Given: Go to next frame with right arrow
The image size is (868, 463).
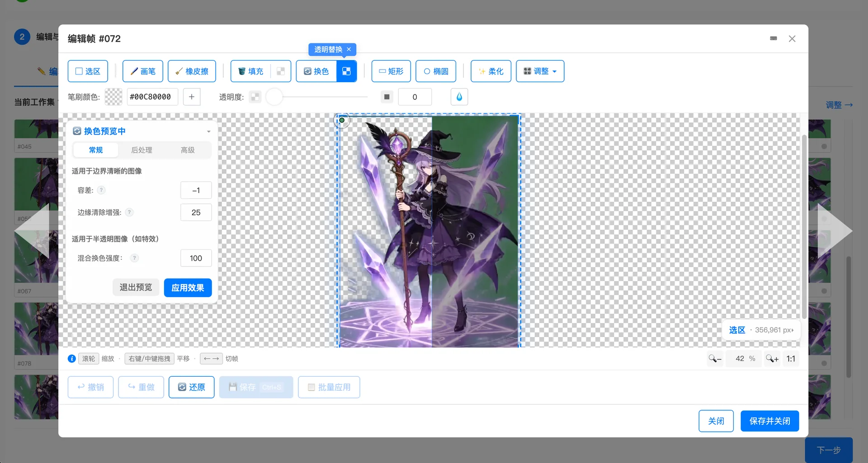Looking at the screenshot, I should click(835, 231).
